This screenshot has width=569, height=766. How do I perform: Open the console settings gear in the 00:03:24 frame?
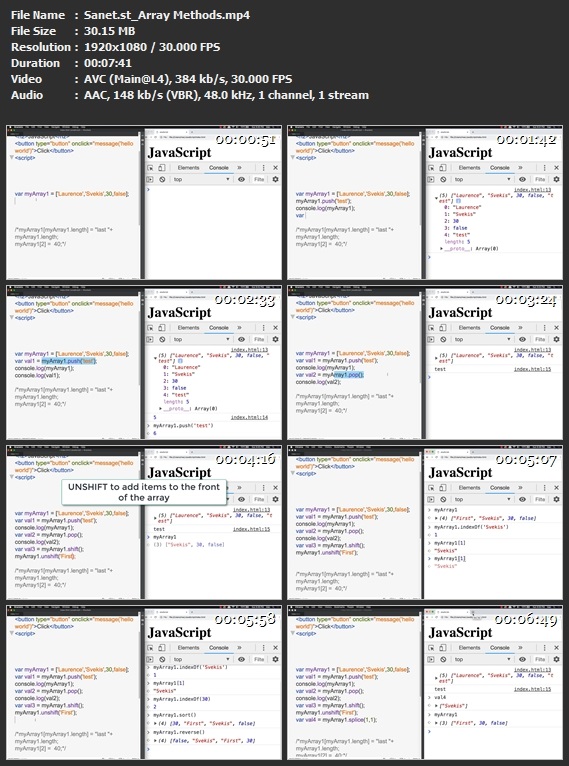556,339
